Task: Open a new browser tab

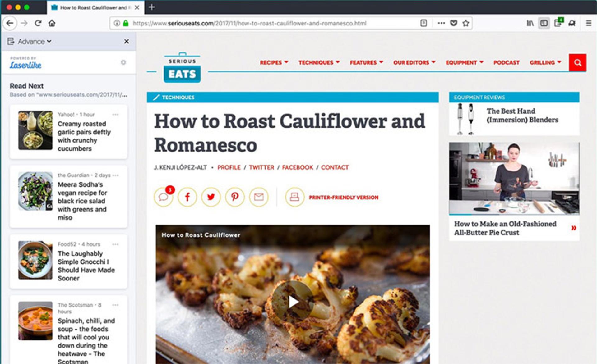Action: pos(152,7)
